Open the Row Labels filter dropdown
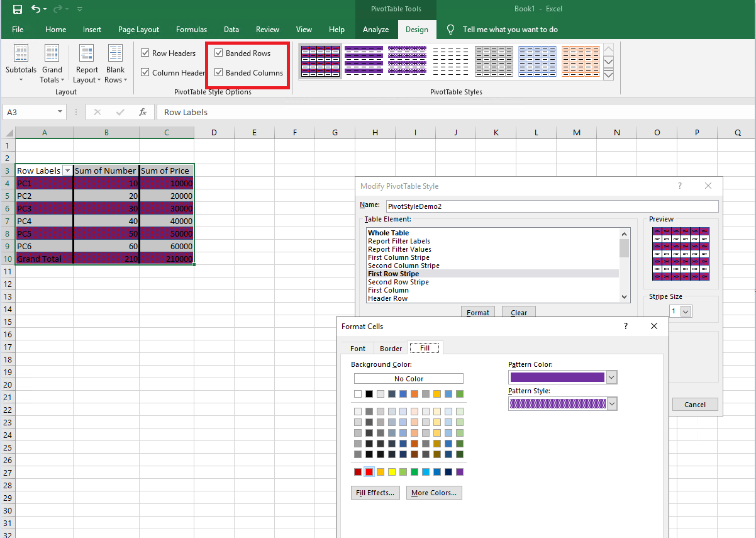 pos(67,171)
